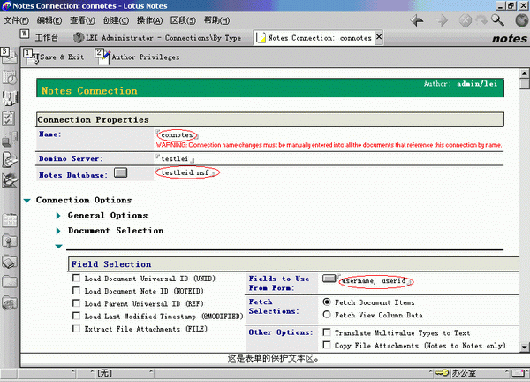Click the search magnifier icon

point(497,21)
